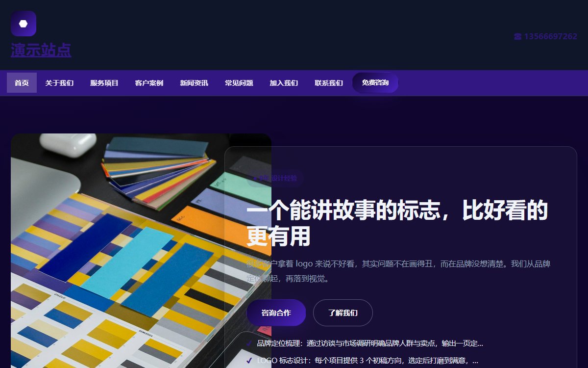Click the hexagon site logo icon
Screen dimensions: 588x368
point(24,24)
